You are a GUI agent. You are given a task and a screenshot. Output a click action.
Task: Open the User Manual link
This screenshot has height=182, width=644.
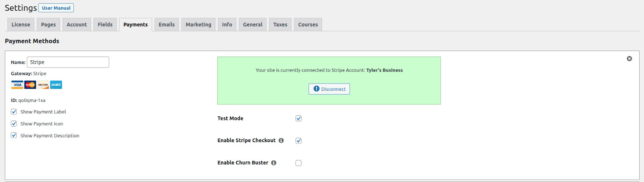tap(56, 8)
